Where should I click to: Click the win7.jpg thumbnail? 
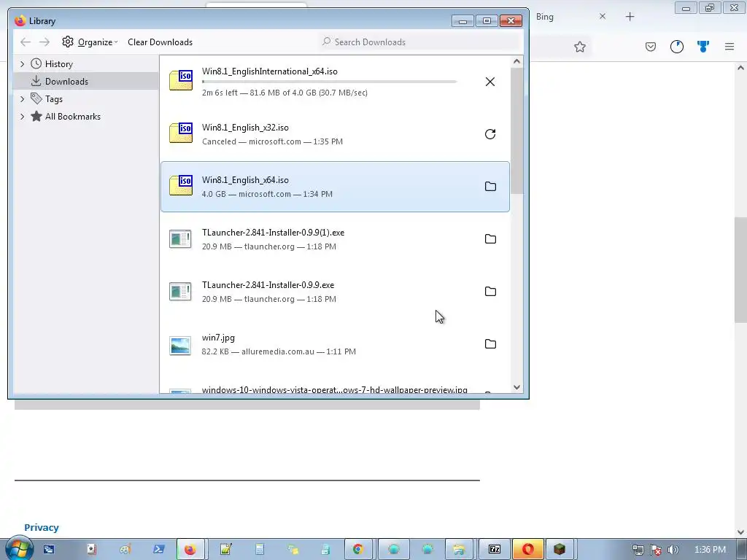point(181,346)
